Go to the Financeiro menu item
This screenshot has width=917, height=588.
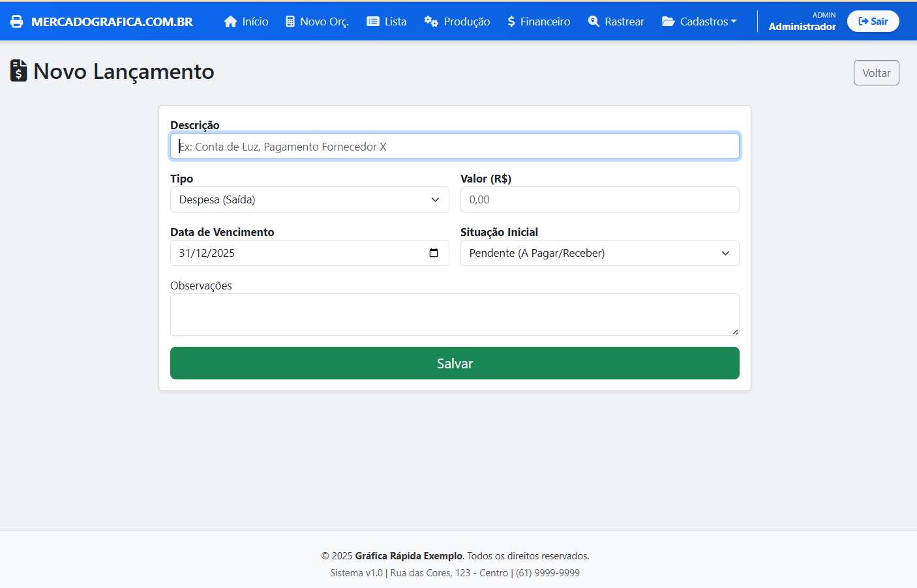pos(539,22)
